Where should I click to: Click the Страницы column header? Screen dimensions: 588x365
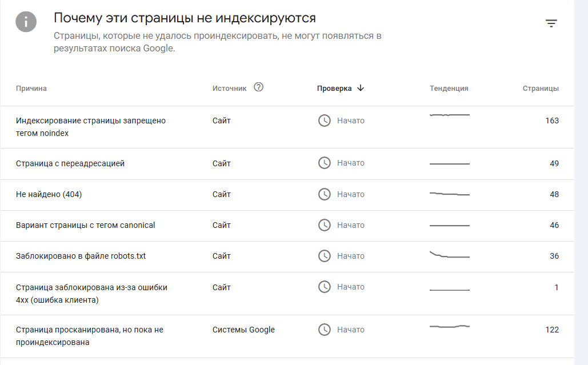tap(541, 89)
